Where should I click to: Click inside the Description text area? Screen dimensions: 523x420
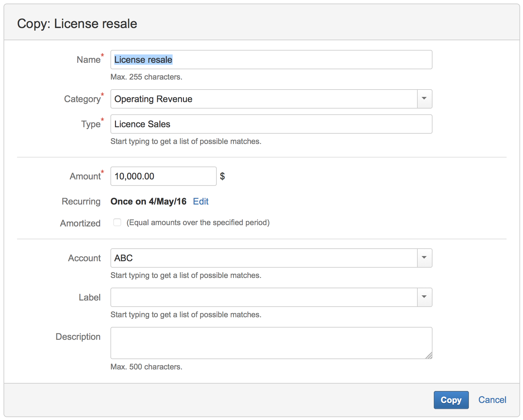coord(271,343)
